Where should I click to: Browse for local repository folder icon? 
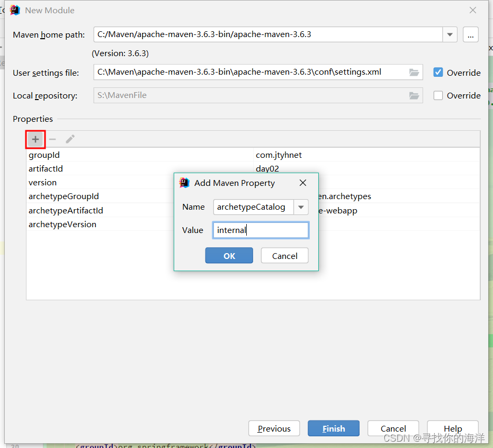tap(414, 95)
